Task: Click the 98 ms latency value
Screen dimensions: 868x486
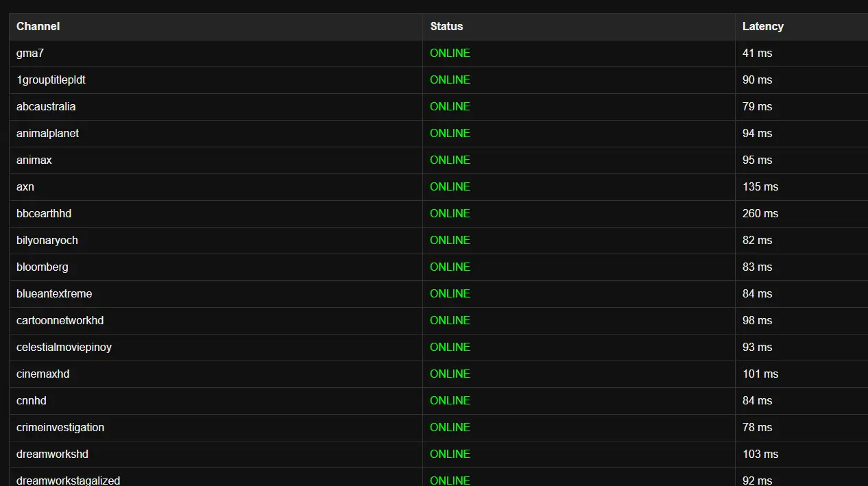Action: click(x=757, y=320)
